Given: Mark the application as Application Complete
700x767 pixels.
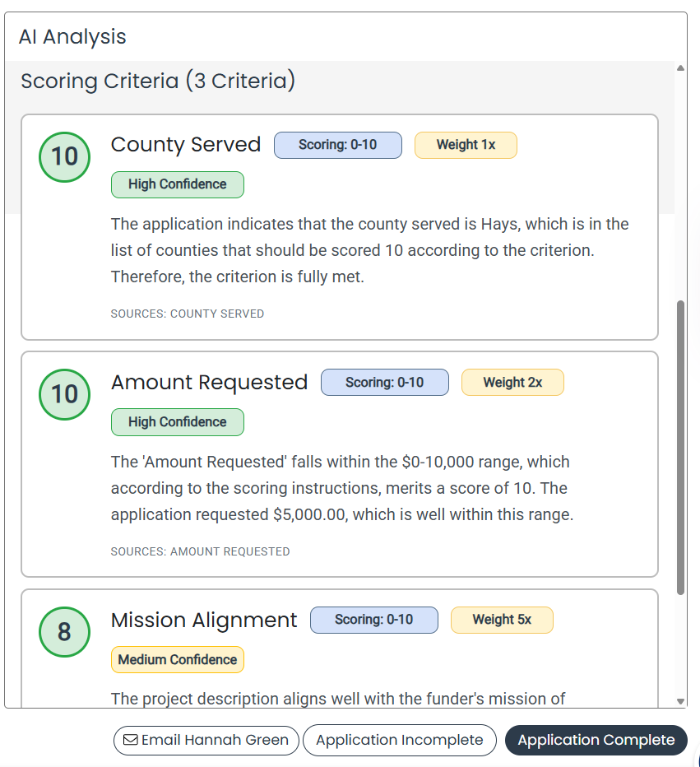Looking at the screenshot, I should pyautogui.click(x=596, y=740).
